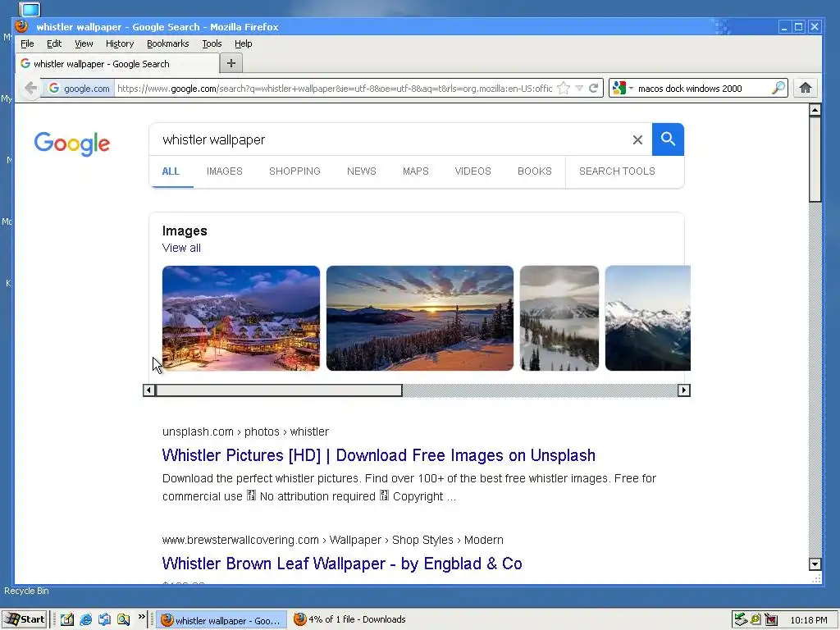Click the vertical page scrollbar thumb

pos(815,160)
